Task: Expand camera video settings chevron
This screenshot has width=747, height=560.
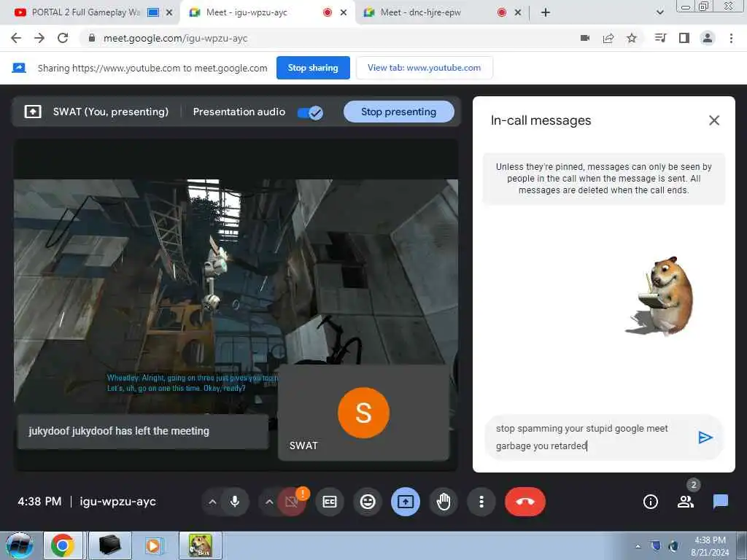Action: pyautogui.click(x=269, y=502)
